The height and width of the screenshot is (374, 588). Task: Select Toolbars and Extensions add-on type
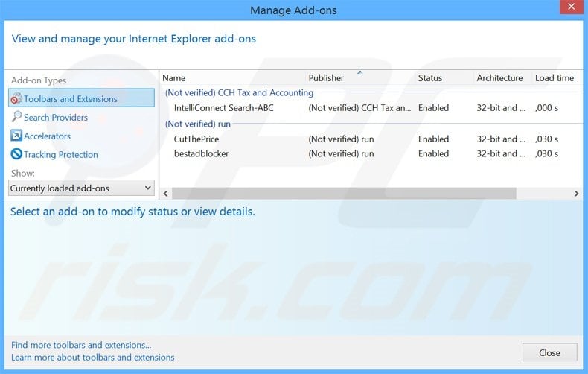[81, 98]
